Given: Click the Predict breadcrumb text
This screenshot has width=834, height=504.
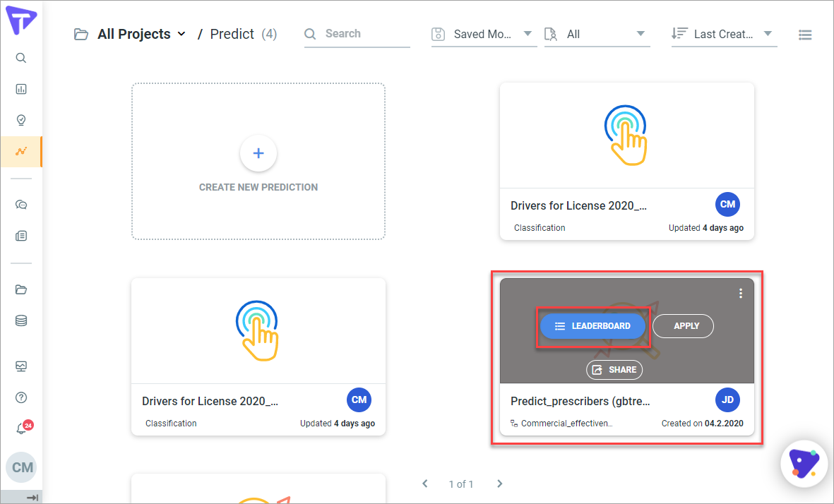Looking at the screenshot, I should [x=232, y=34].
